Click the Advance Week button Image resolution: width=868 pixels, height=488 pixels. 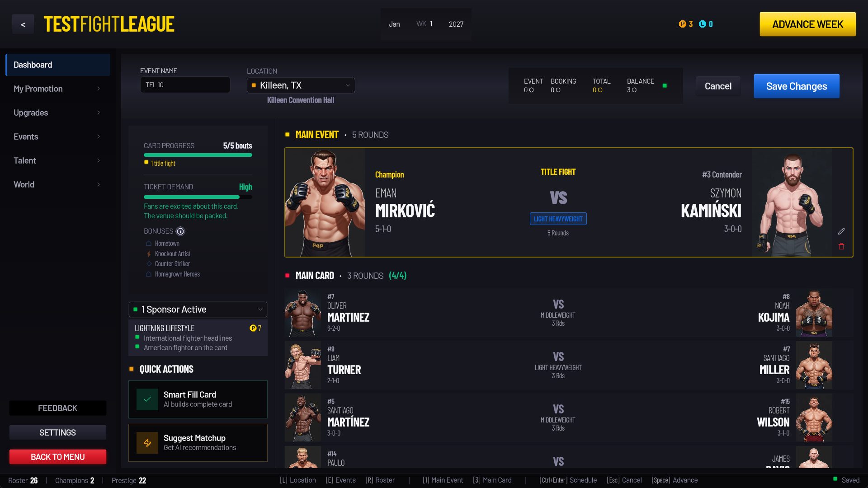click(807, 24)
